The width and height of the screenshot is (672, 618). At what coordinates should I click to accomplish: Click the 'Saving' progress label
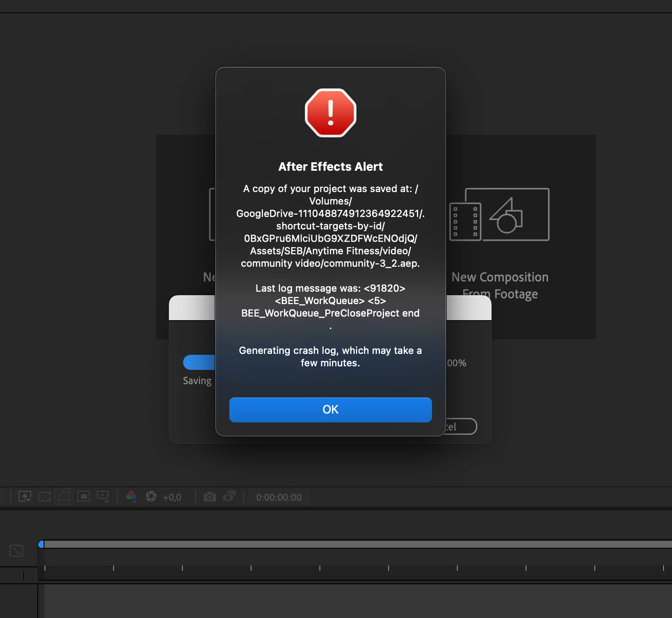pos(197,381)
